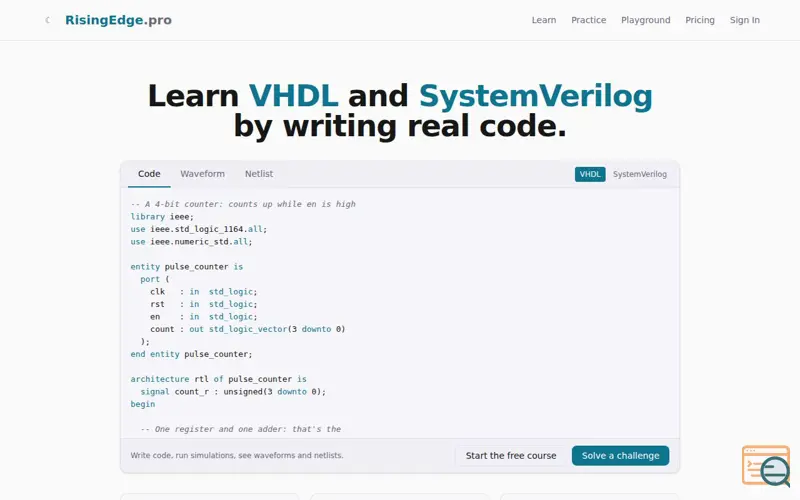Click the 'end entity pulse_counter;' line
This screenshot has height=500, width=800.
191,354
